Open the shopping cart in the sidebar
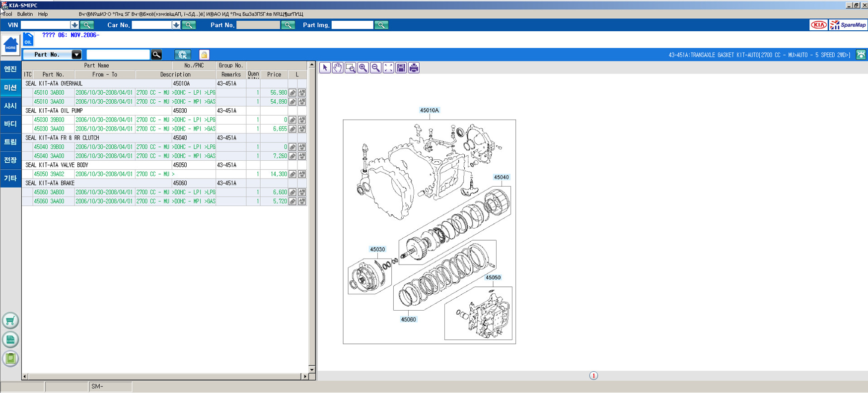Viewport: 868px width, 393px height. 10,321
